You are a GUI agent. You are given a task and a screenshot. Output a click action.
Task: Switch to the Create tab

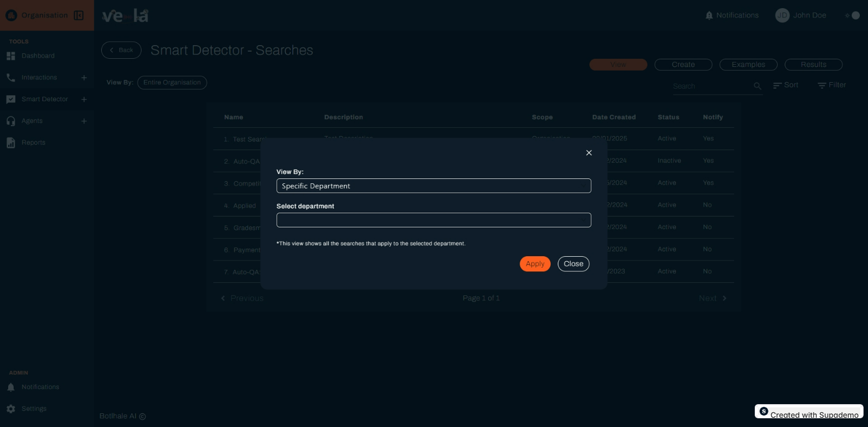coord(684,65)
